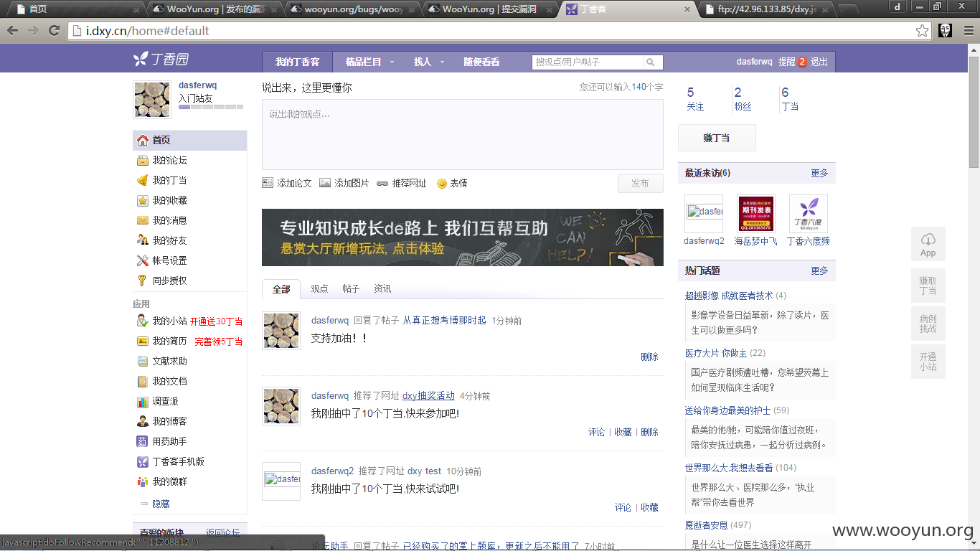Screen dimensions: 980x551
Task: Open 我的好友 friends icon
Action: 143,240
